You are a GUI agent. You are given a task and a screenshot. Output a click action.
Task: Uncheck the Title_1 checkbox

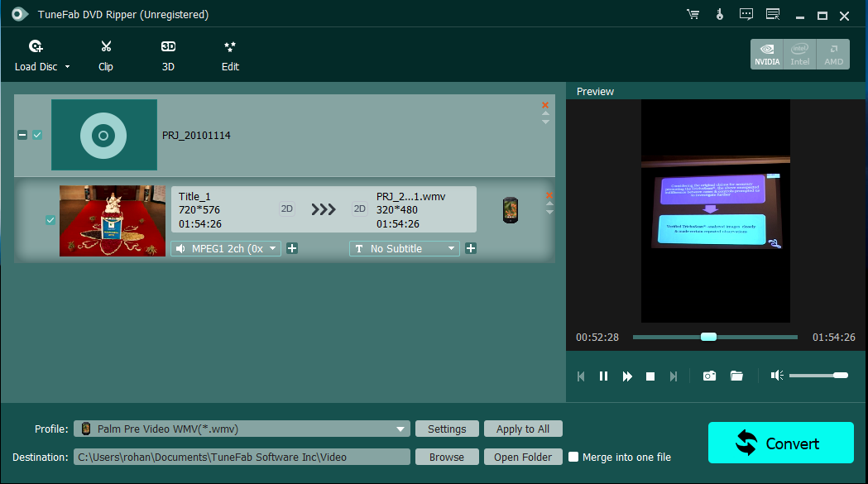tap(50, 220)
